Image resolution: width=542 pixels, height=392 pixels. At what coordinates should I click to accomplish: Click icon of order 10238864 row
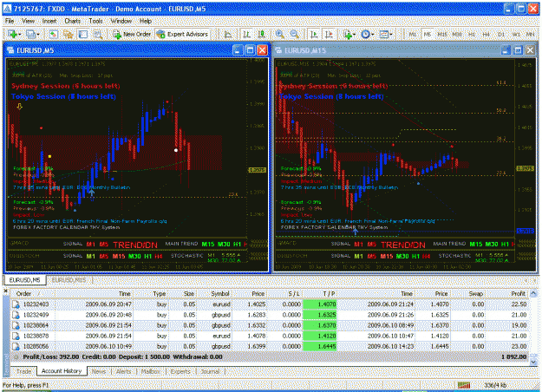click(16, 325)
